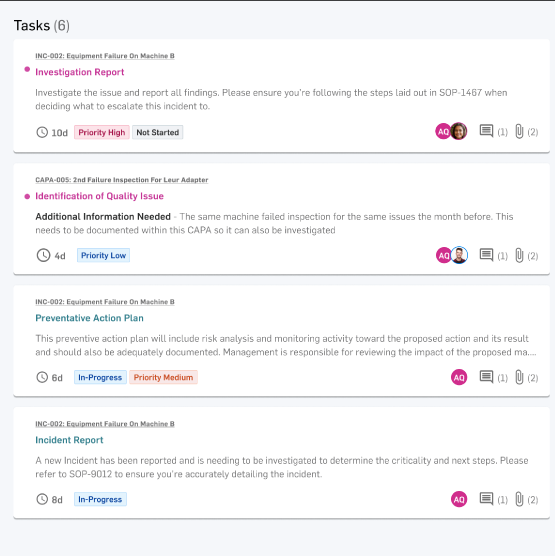Image resolution: width=555 pixels, height=556 pixels.
Task: Open the Incident Report task title
Action: point(69,440)
